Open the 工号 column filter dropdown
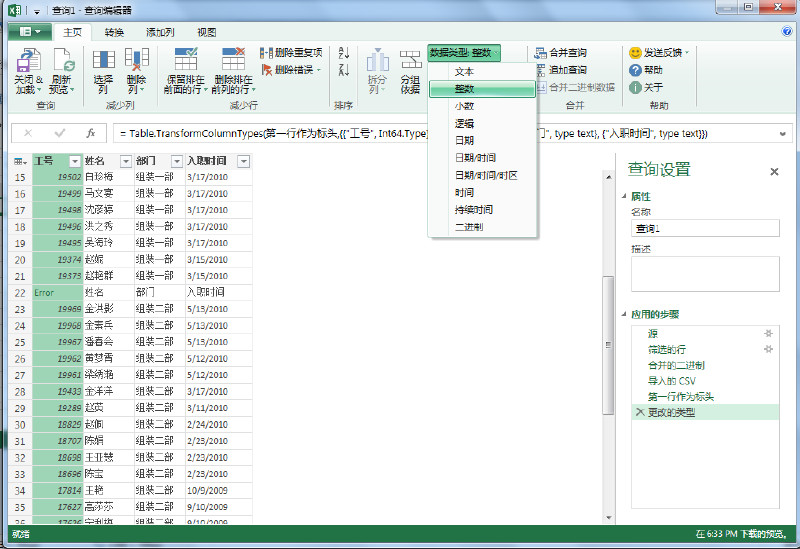The image size is (800, 549). point(74,161)
